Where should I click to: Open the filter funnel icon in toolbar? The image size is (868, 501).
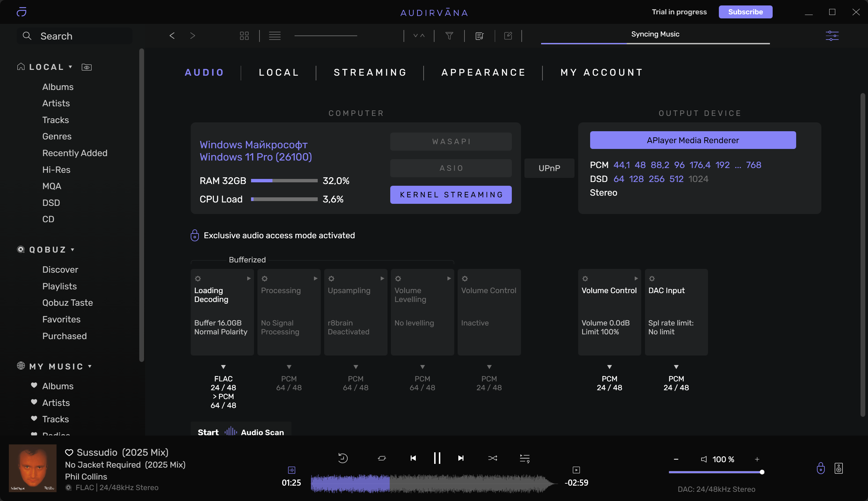pyautogui.click(x=449, y=36)
